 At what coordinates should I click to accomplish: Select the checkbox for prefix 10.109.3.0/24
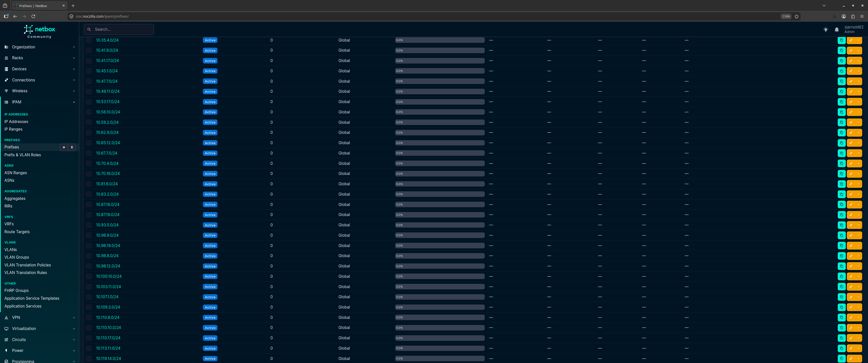89,307
